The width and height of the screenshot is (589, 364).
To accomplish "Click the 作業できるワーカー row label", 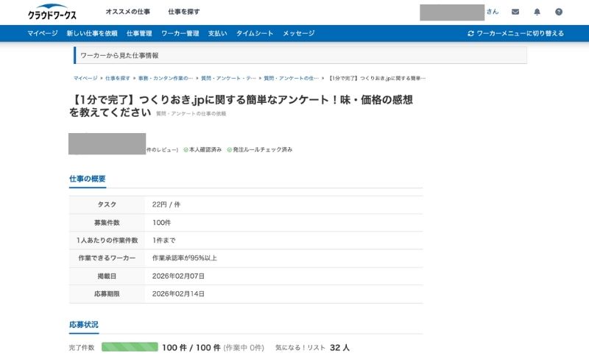I will pyautogui.click(x=107, y=258).
